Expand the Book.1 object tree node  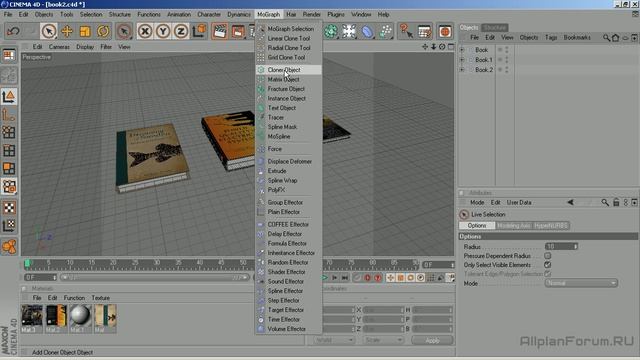tap(462, 60)
